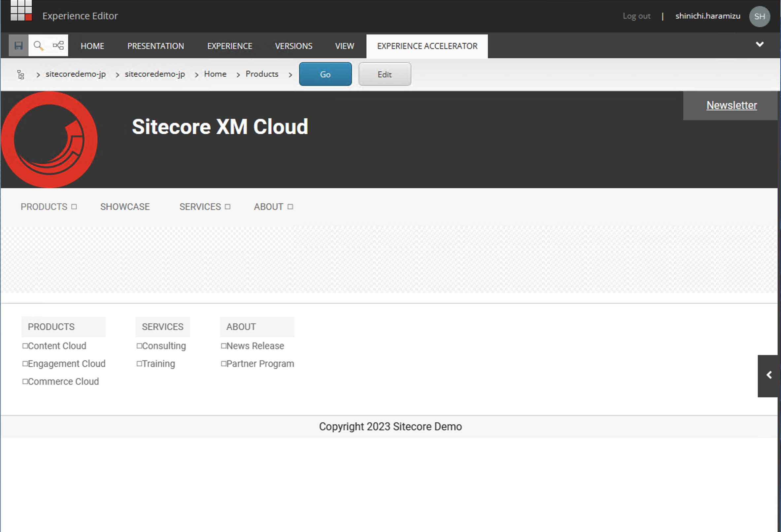Screen dimensions: 781x532
Task: Click the Log out link
Action: (x=636, y=16)
